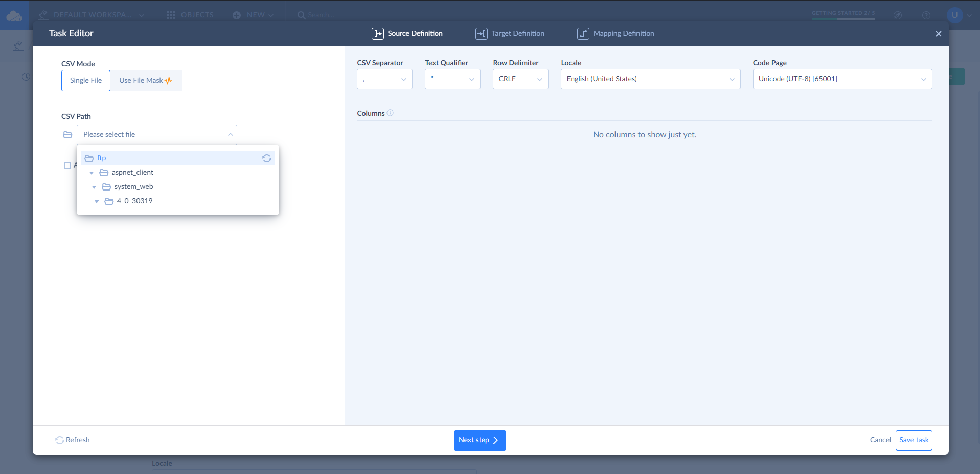Collapse the system_web folder arrow
Viewport: 980px width, 474px height.
coord(94,187)
